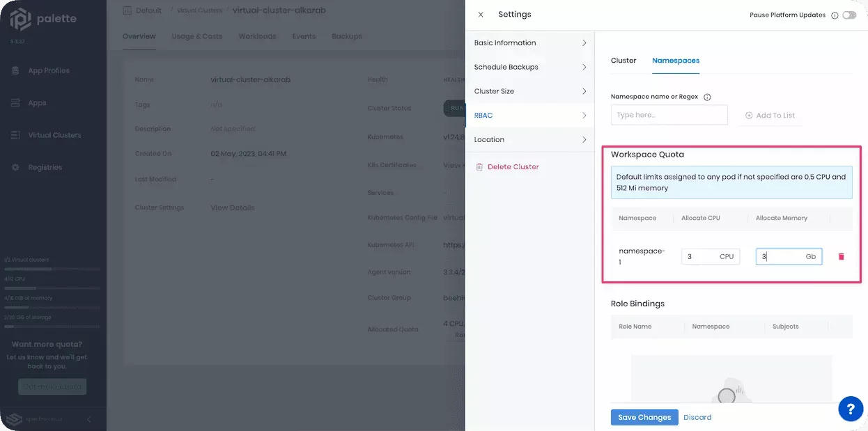The width and height of the screenshot is (868, 431).
Task: Switch to Events tab
Action: click(304, 36)
